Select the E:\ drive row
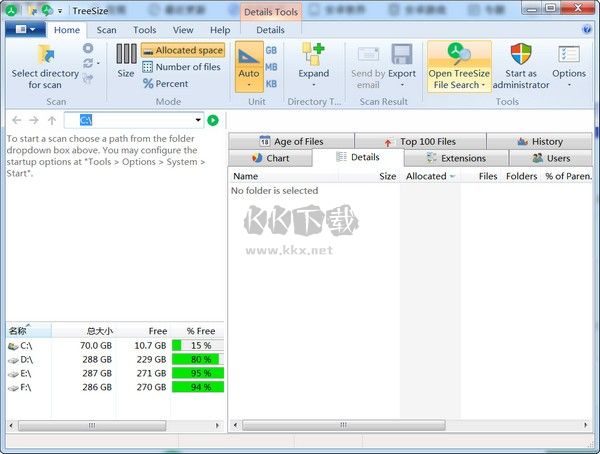Image resolution: width=600 pixels, height=454 pixels. click(115, 373)
